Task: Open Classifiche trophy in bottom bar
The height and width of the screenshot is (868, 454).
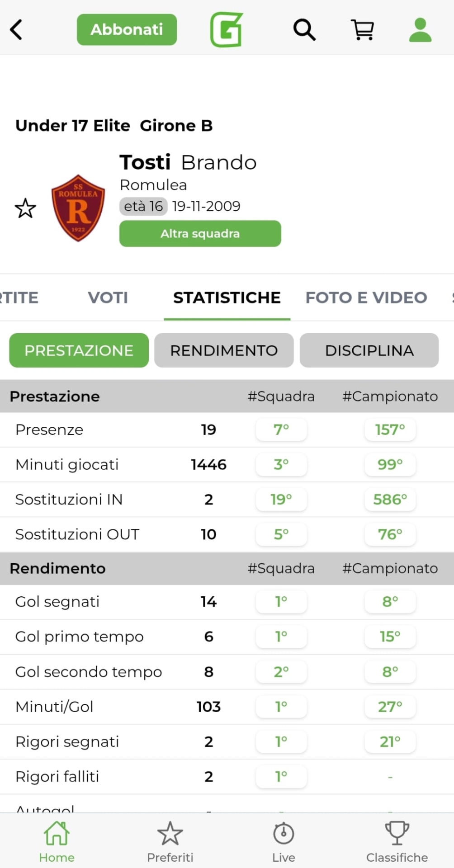Action: [397, 842]
